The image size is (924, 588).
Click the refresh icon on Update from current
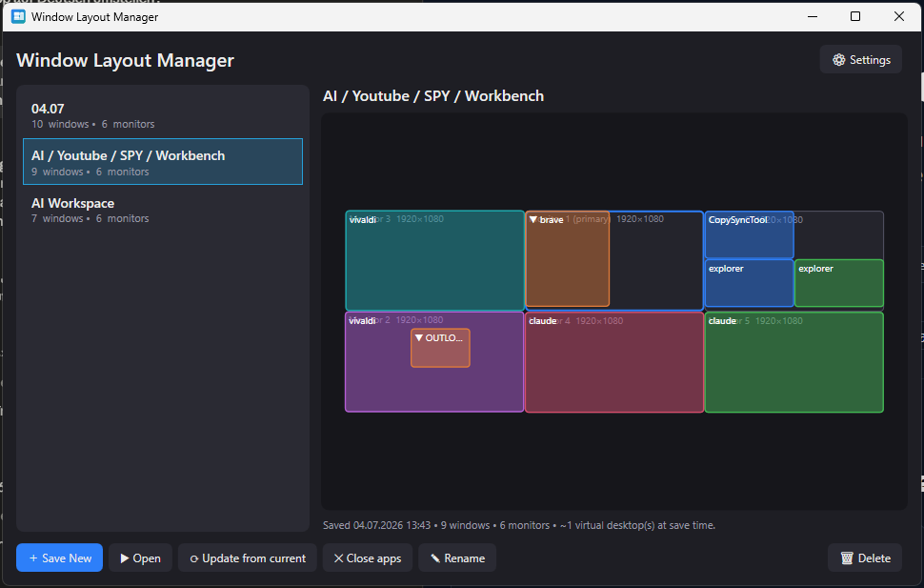[194, 558]
